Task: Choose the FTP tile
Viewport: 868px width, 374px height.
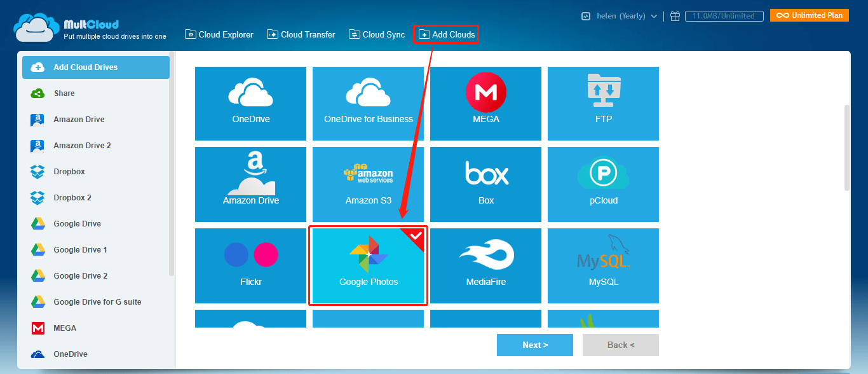Action: [x=603, y=104]
